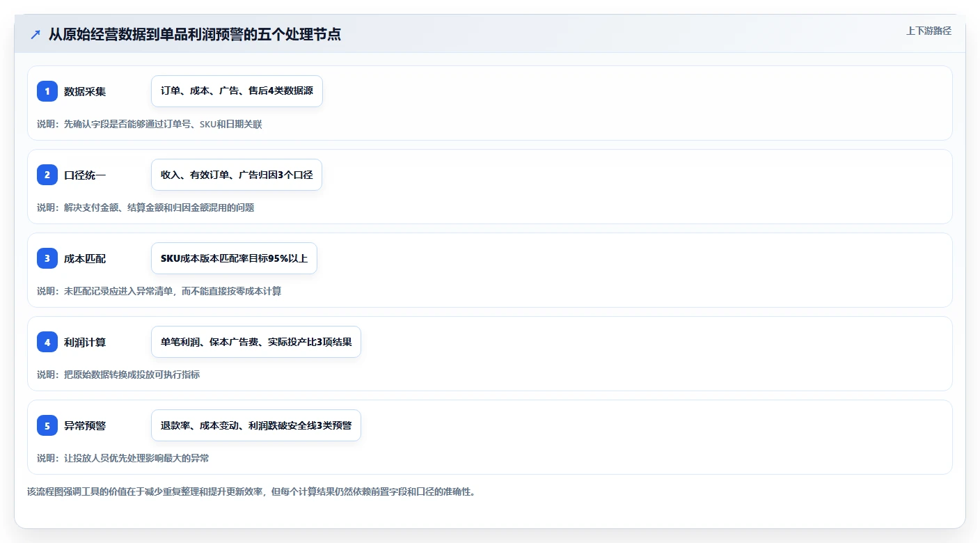Click the note 未匹配记录应进入异常清单
Image resolution: width=980 pixels, height=543 pixels.
pos(159,291)
